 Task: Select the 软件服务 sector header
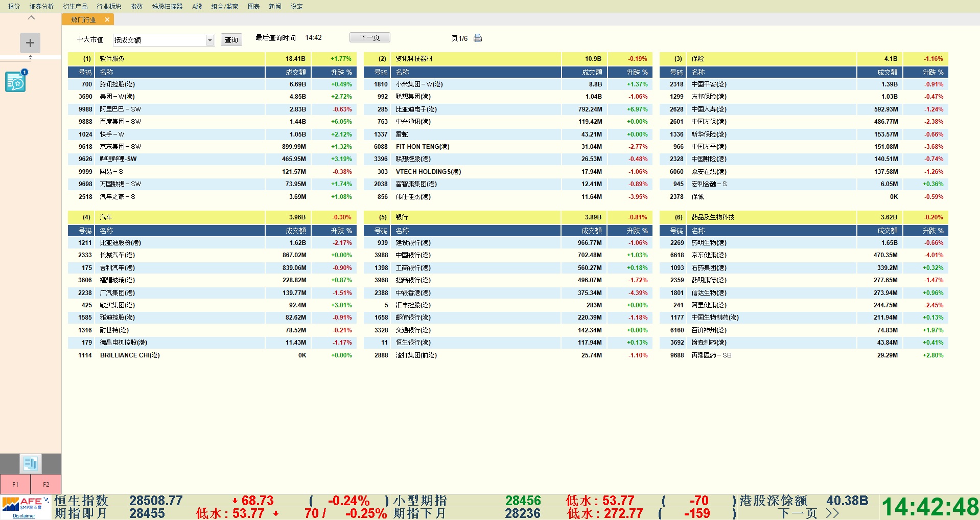pos(212,59)
